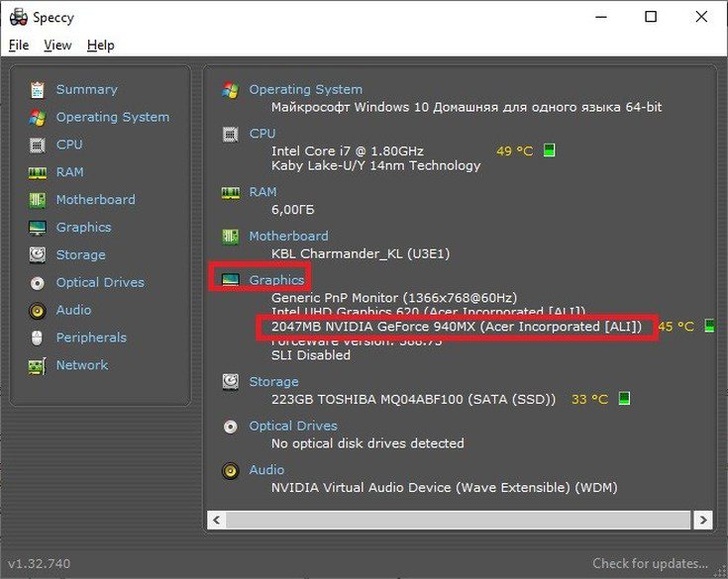Click the Audio speaker icon in summary panel
The image size is (728, 579).
coord(230,470)
